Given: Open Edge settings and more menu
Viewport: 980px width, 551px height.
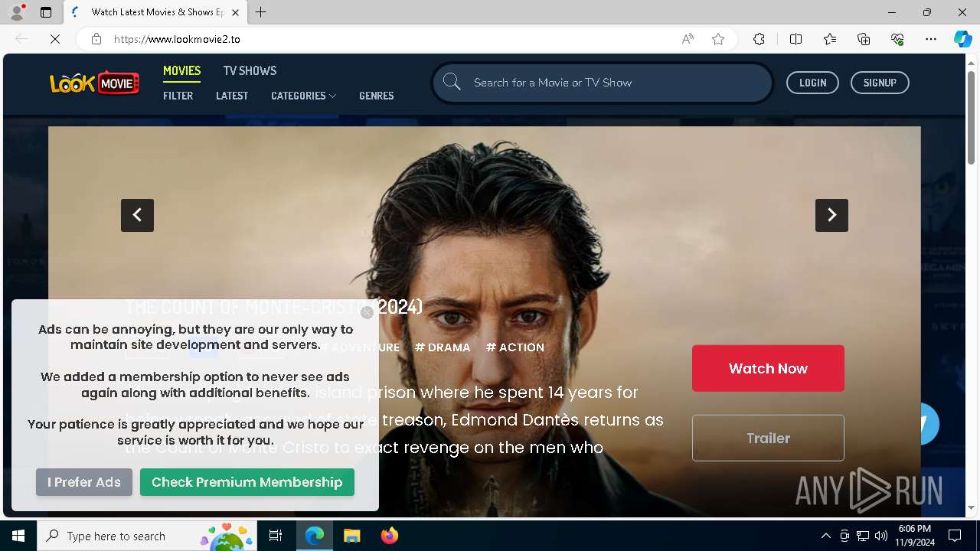Looking at the screenshot, I should pos(931,39).
